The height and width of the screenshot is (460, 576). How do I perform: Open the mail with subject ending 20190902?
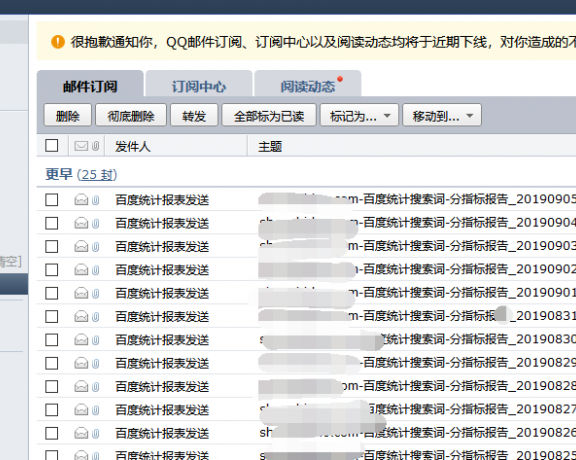[x=417, y=269]
